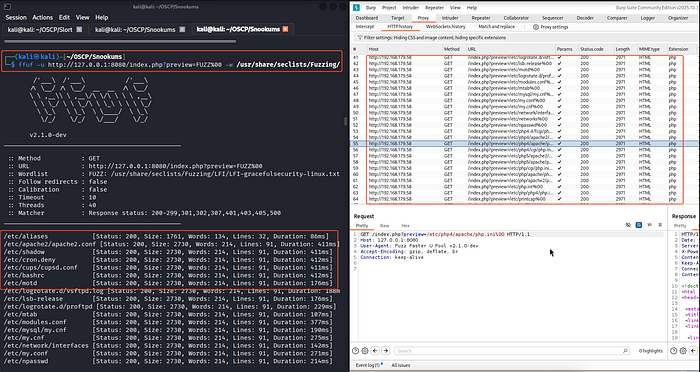This screenshot has height=372, width=700.
Task: Open the Request panel hamburger menu
Action: coord(660,225)
